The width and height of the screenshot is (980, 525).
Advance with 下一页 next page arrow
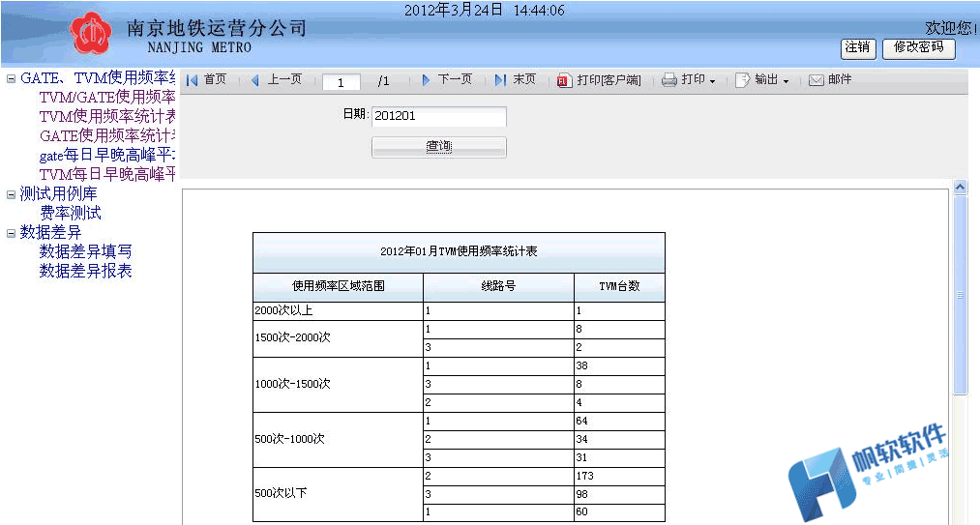(426, 80)
